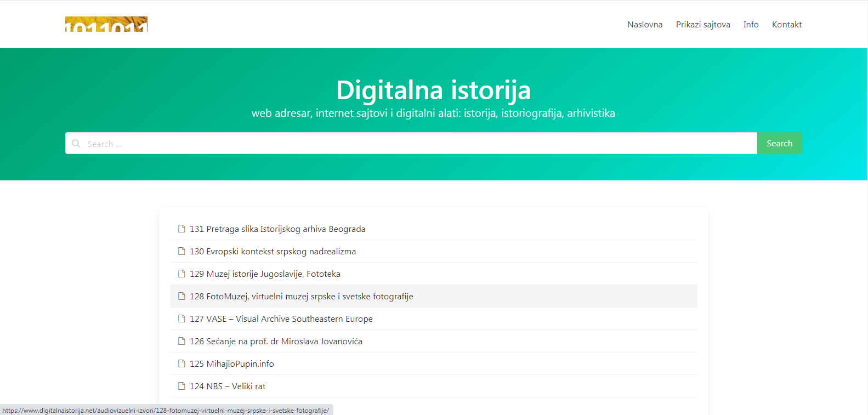Click document icon beside 127 VASE
The height and width of the screenshot is (415, 868).
coord(181,319)
